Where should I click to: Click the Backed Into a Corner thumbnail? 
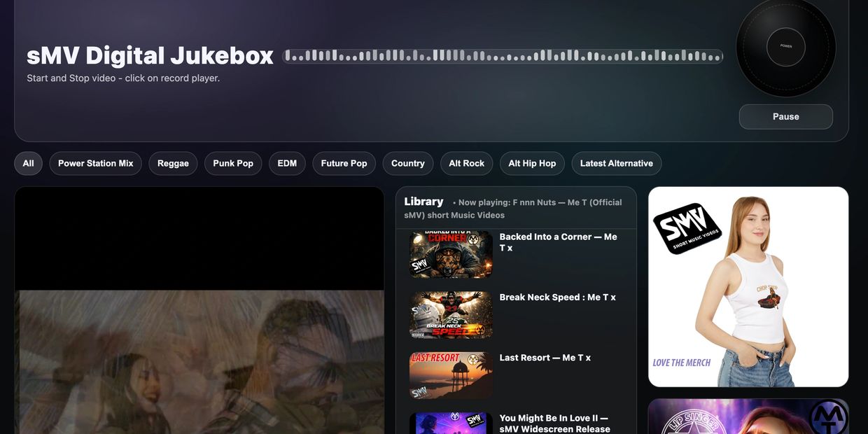tap(451, 254)
